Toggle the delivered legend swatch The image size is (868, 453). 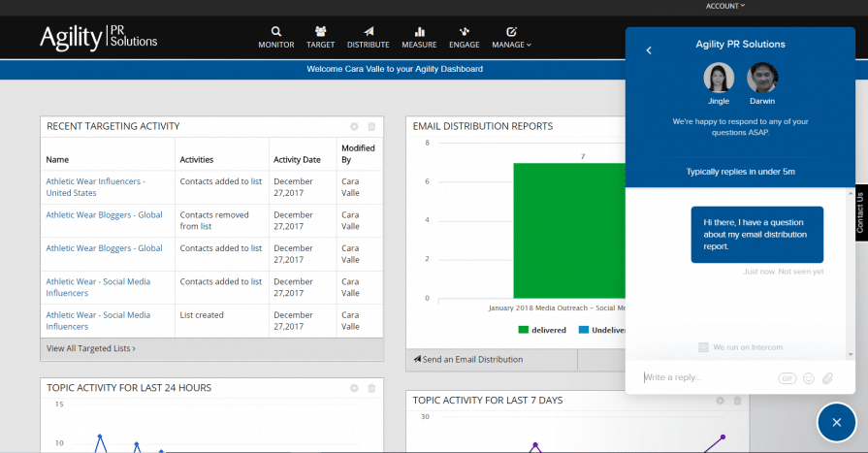tap(523, 330)
